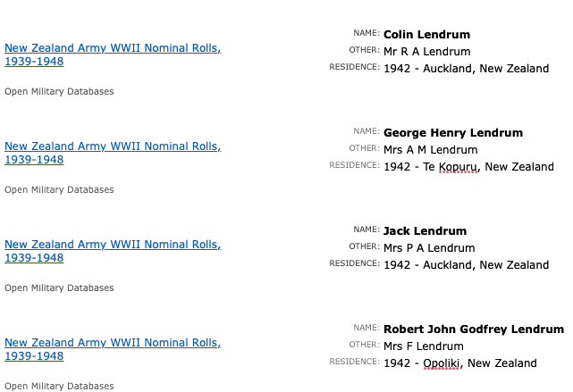Select the name George Henry Lendrum
573x392 pixels.
tap(452, 133)
